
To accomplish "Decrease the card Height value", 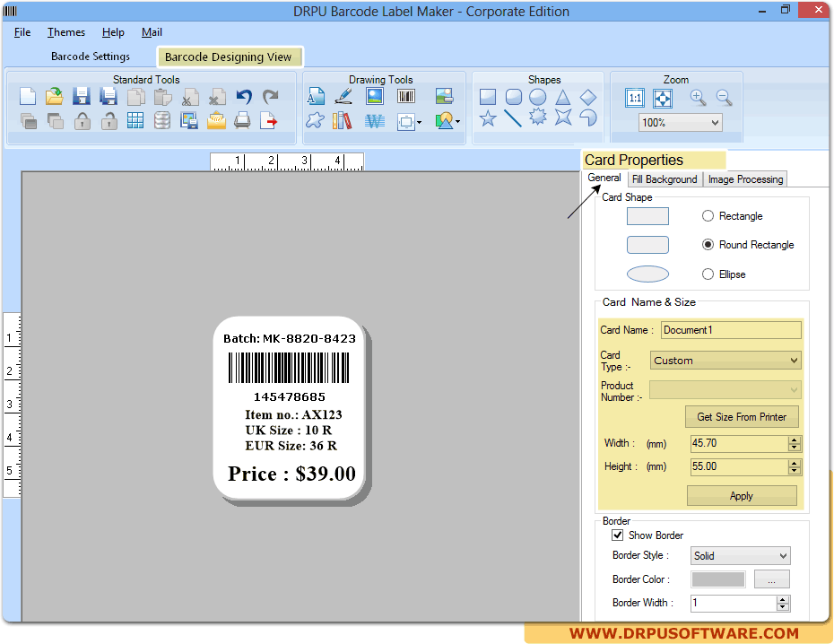I will 795,471.
